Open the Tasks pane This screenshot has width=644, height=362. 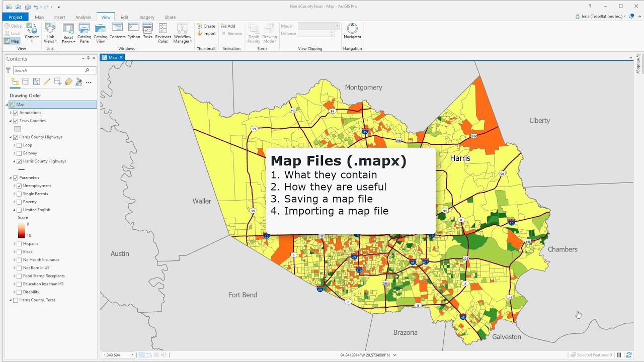[x=147, y=31]
